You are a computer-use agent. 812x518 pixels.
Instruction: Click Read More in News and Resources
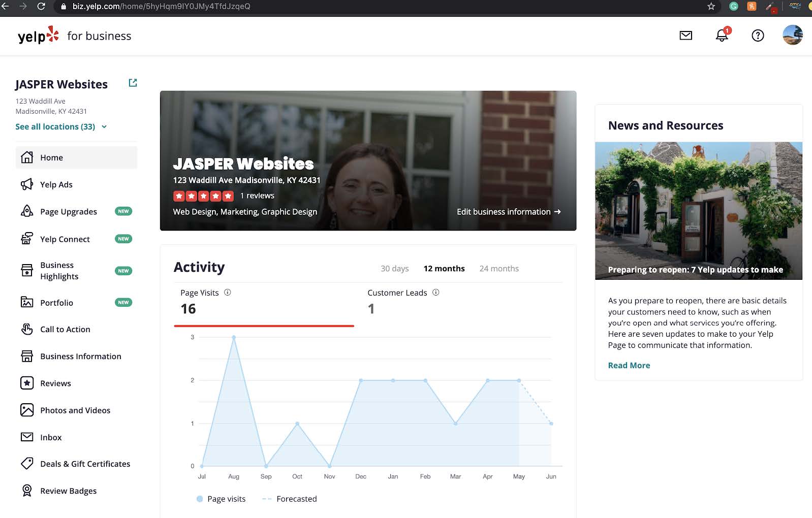(x=629, y=366)
